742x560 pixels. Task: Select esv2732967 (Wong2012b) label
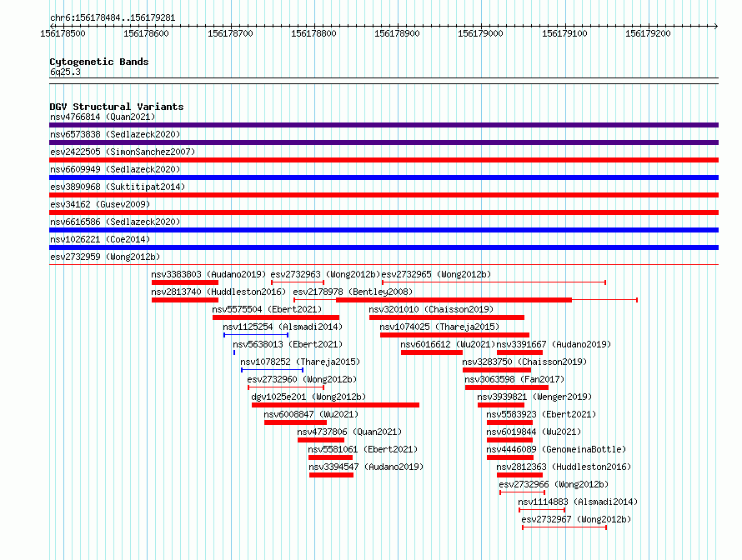click(576, 519)
